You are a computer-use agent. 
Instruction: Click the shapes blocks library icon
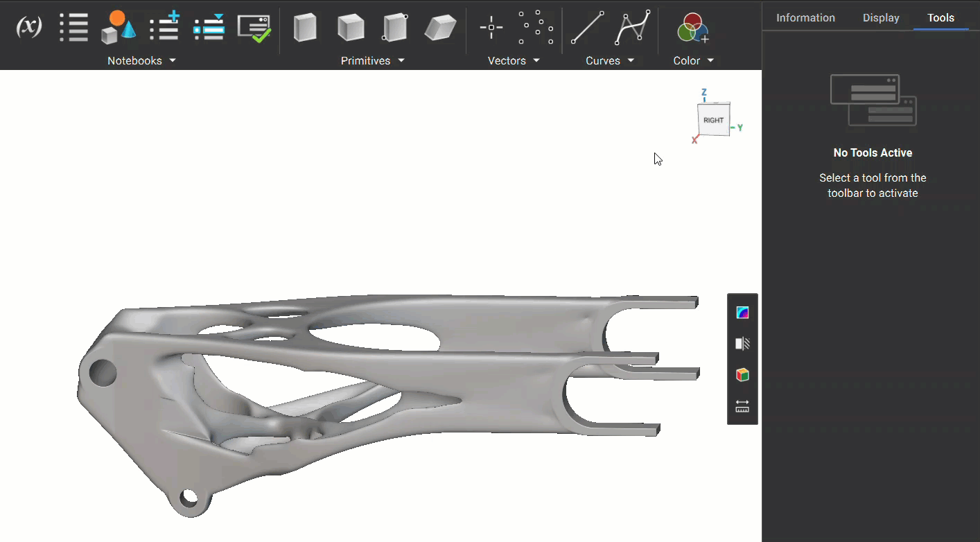tap(118, 28)
